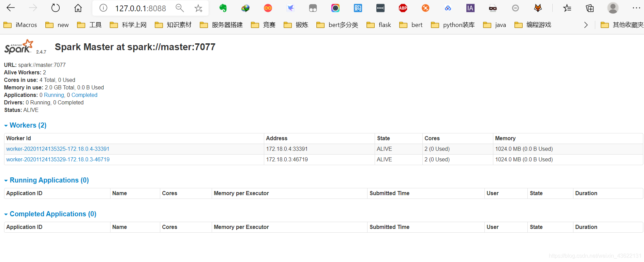This screenshot has height=262, width=644.
Task: Click the Apache Spark logo
Action: (x=19, y=47)
